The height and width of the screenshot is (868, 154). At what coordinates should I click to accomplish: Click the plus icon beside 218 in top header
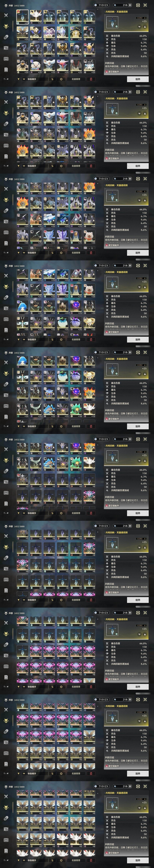130,5
